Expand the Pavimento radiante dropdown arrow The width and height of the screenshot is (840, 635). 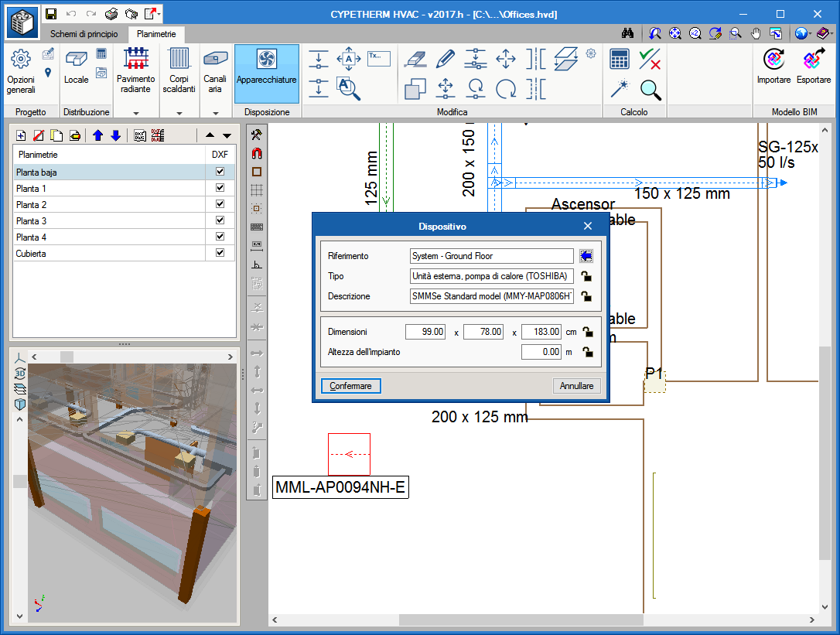click(136, 113)
